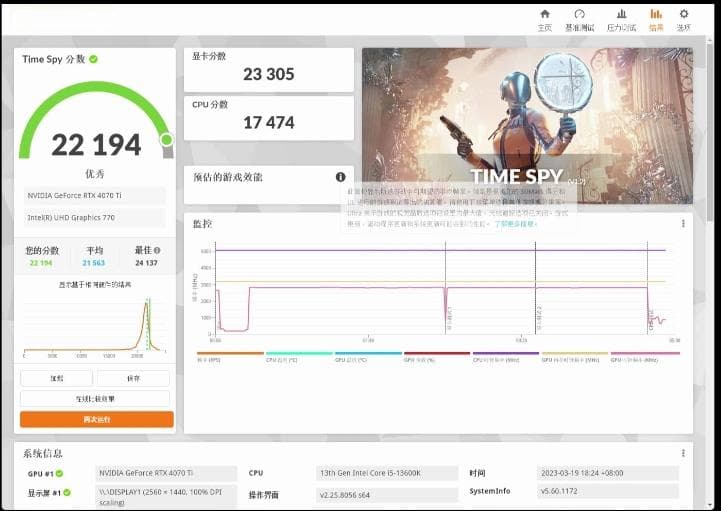Click info icon next to 最佳 label
Screen dimensions: 721x511
pyautogui.click(x=157, y=250)
